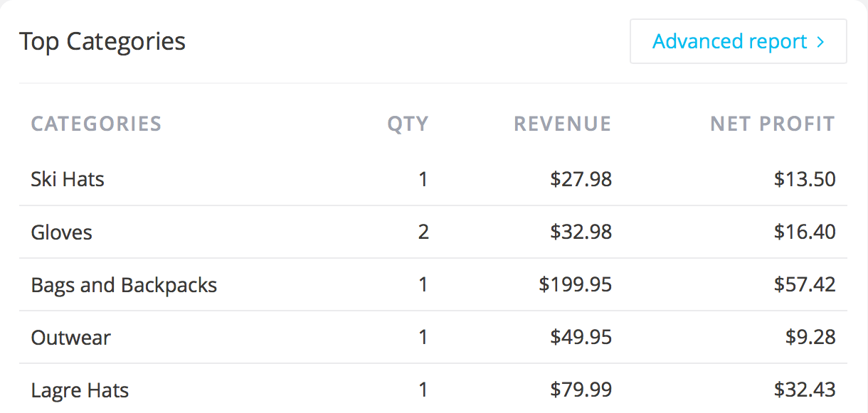Sort by the CATEGORIES column header
This screenshot has height=413, width=868.
(96, 124)
